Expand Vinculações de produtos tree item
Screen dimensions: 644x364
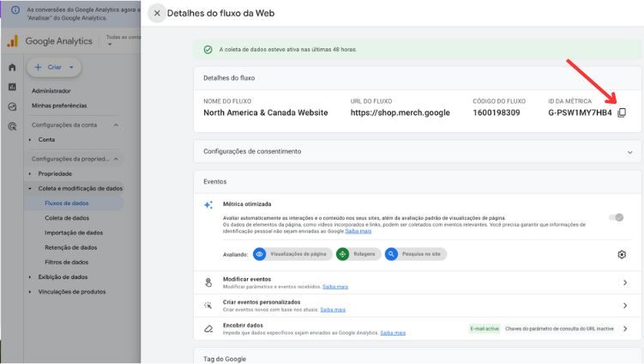tap(30, 292)
